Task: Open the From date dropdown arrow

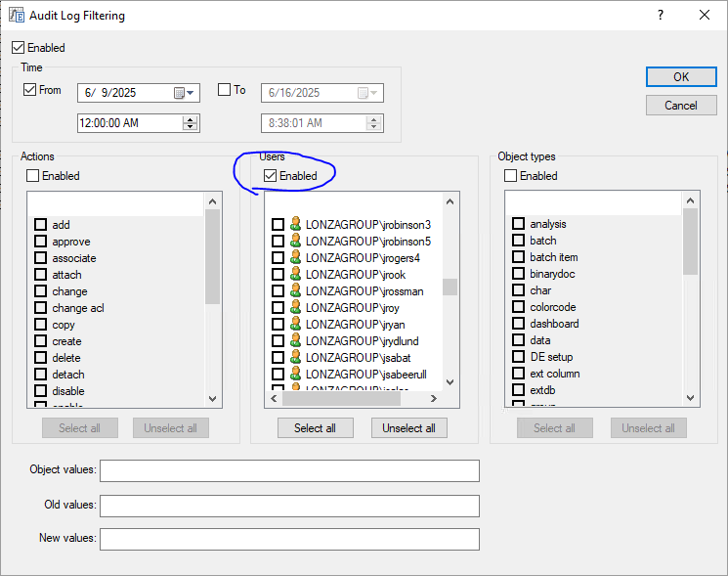Action: 192,93
